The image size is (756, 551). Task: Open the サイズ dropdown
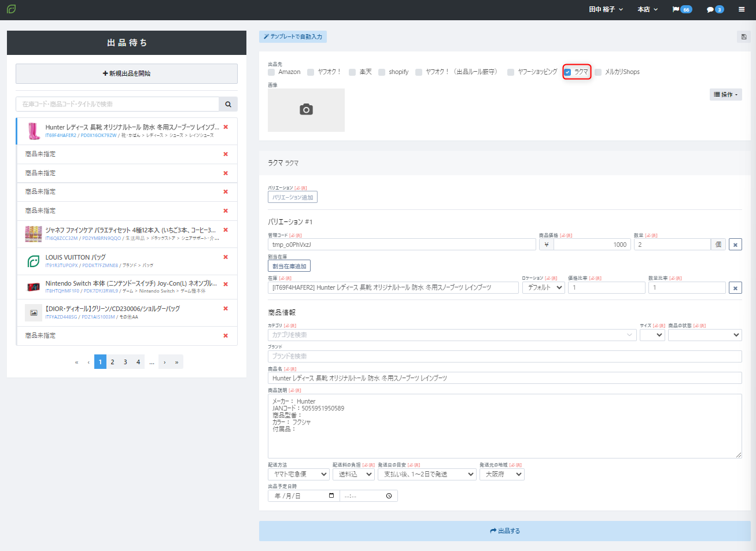[652, 335]
